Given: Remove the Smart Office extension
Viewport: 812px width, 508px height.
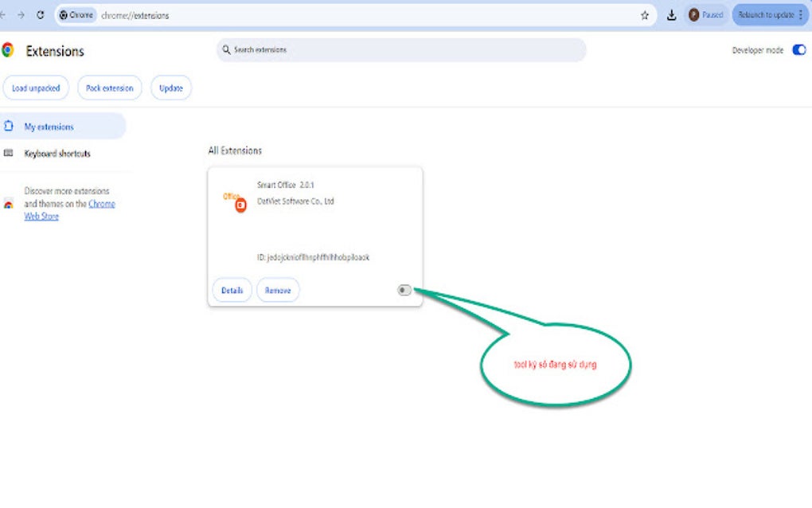Looking at the screenshot, I should point(277,290).
